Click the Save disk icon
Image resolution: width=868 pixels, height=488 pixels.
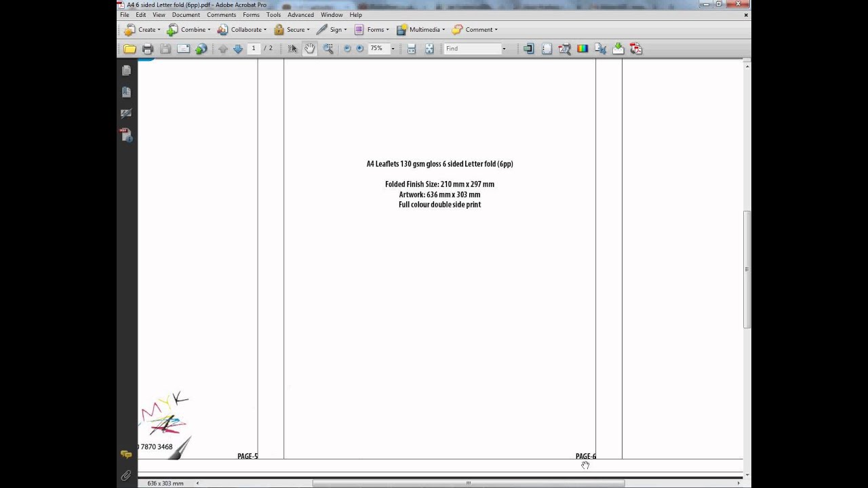pos(165,49)
